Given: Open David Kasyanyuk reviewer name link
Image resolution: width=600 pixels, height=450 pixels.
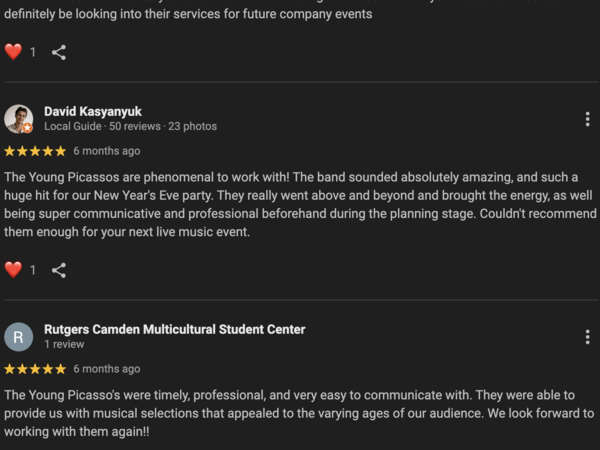Looking at the screenshot, I should tap(93, 111).
